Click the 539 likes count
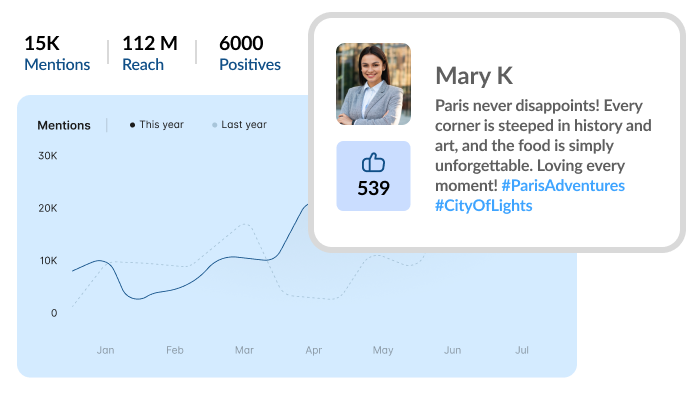The width and height of the screenshot is (700, 400). pos(373,188)
